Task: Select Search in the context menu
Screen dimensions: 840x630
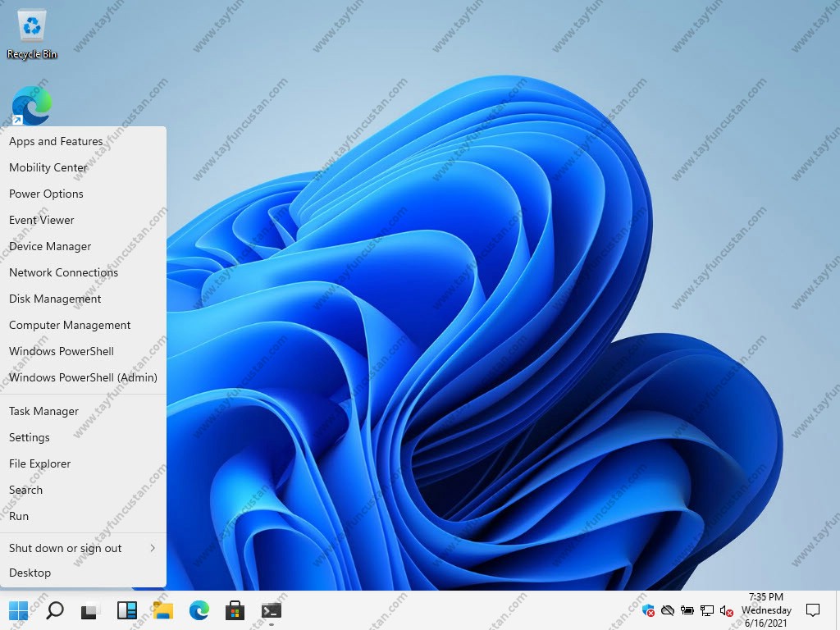Action: click(83, 491)
